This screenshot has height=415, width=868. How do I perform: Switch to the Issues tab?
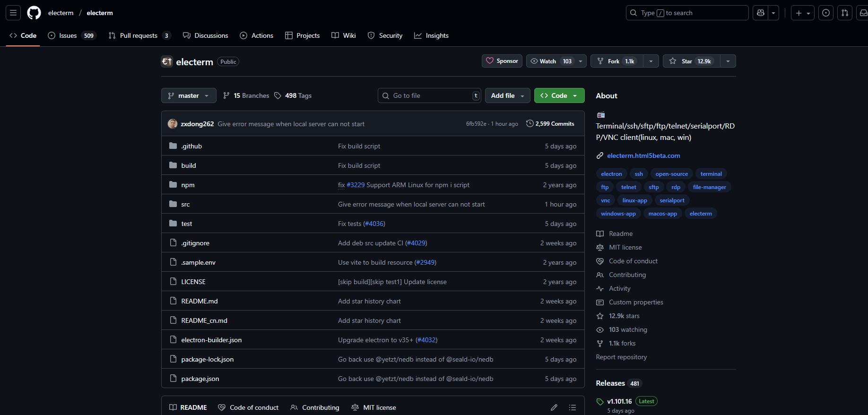pyautogui.click(x=72, y=35)
